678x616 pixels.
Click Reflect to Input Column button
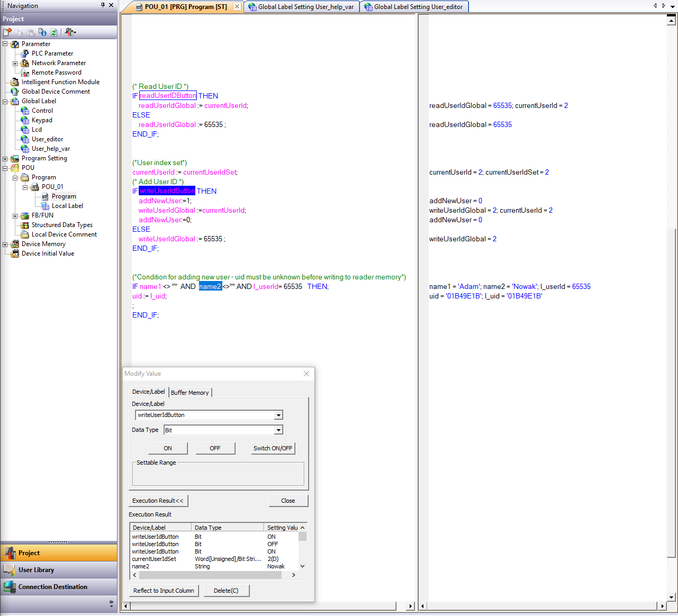tap(164, 591)
